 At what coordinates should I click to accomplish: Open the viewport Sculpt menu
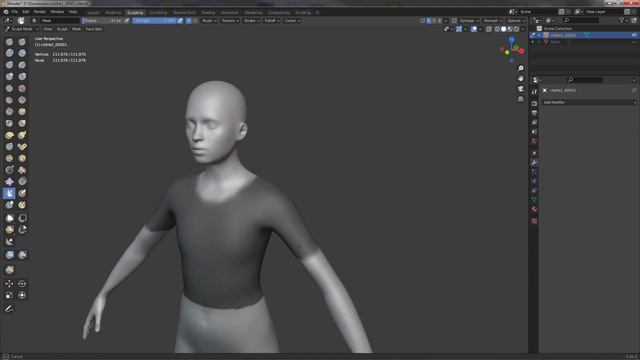[x=62, y=29]
